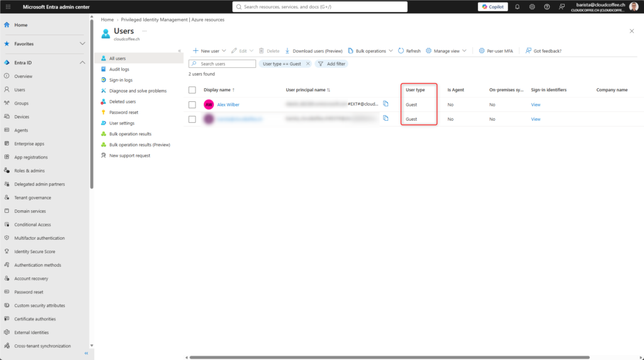The height and width of the screenshot is (360, 644).
Task: Click Add filter
Action: 331,64
